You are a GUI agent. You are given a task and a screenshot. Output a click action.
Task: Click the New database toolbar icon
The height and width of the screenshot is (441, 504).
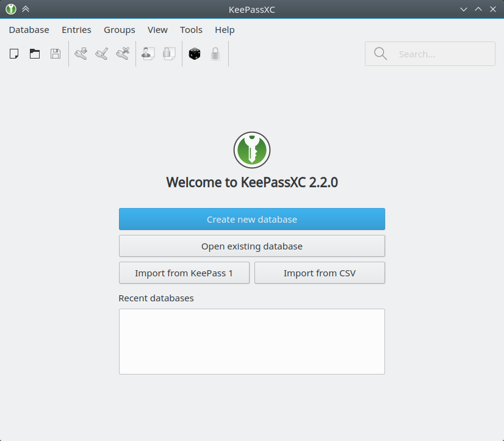pyautogui.click(x=14, y=54)
